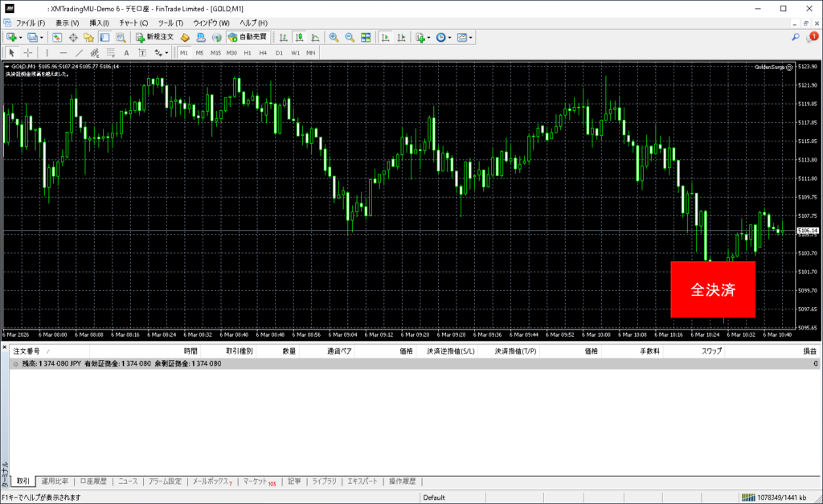The image size is (823, 504).
Task: Select the H1 timeframe
Action: point(248,52)
